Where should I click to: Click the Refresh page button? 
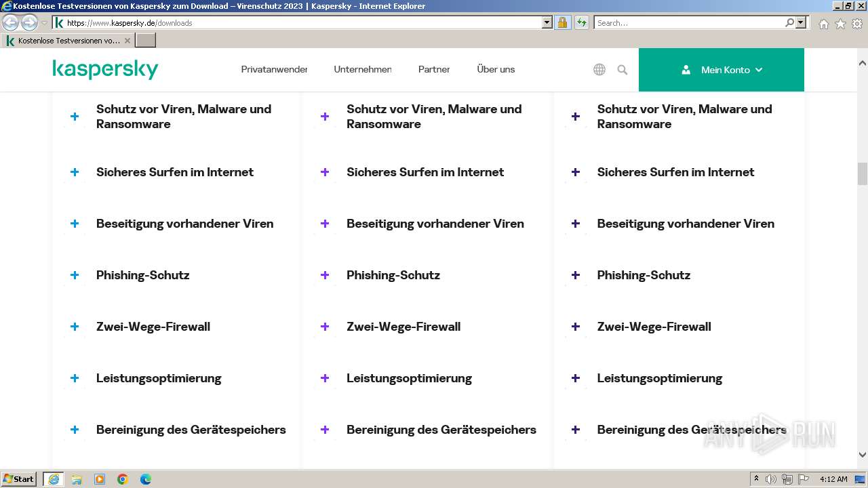pyautogui.click(x=581, y=22)
